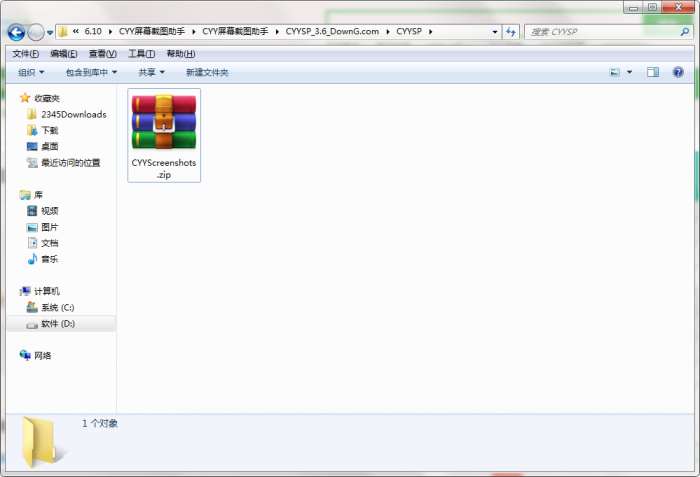Open address bar history dropdown
Image resolution: width=700 pixels, height=477 pixels.
[x=495, y=32]
